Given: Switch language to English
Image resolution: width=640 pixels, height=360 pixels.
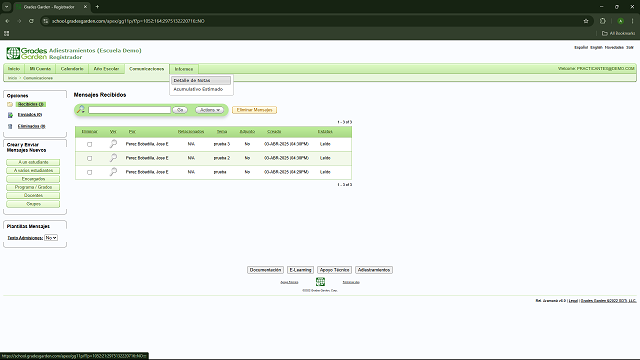Looking at the screenshot, I should pos(596,48).
